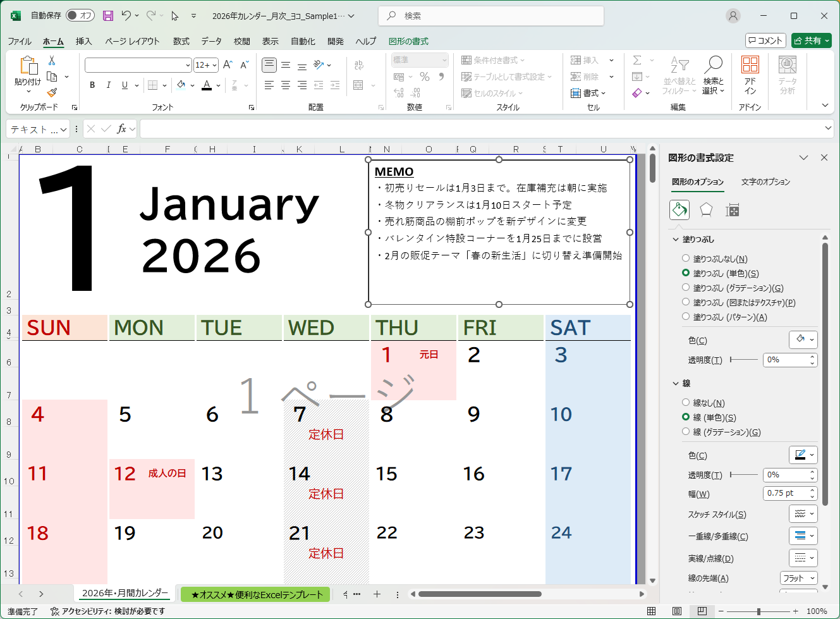Collapse the 塗りつぶし section chevron
This screenshot has height=619, width=840.
coord(675,239)
